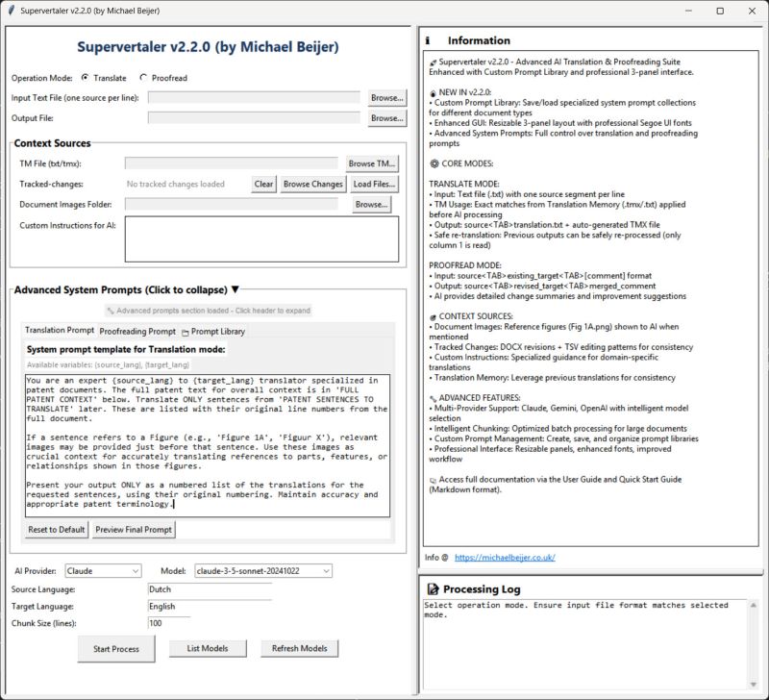Click Browse TM... button
769x700 pixels.
click(x=372, y=163)
